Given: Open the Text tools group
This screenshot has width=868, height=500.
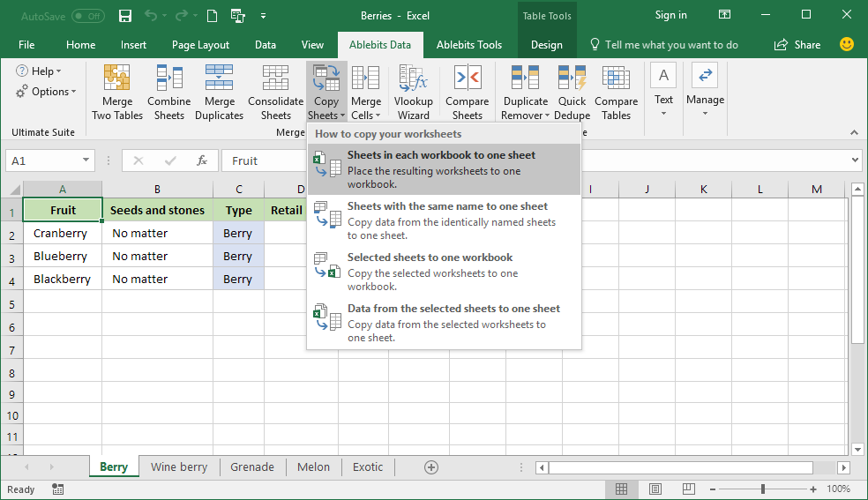Looking at the screenshot, I should [x=663, y=91].
